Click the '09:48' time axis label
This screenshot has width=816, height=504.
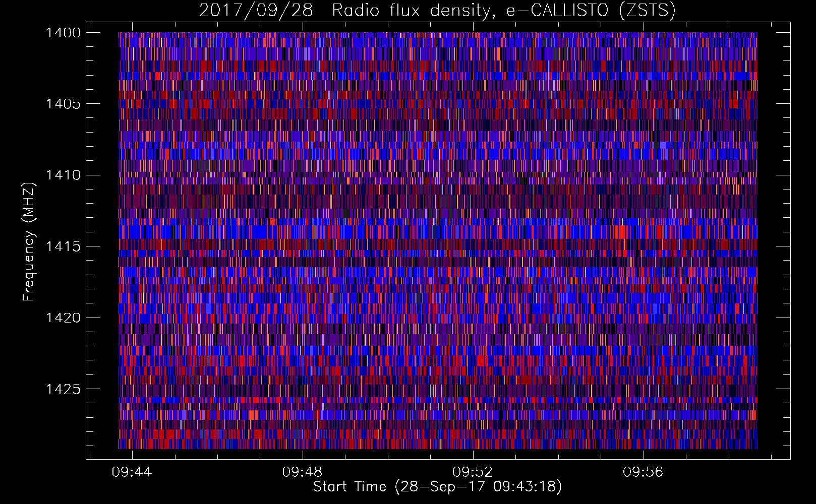(302, 472)
